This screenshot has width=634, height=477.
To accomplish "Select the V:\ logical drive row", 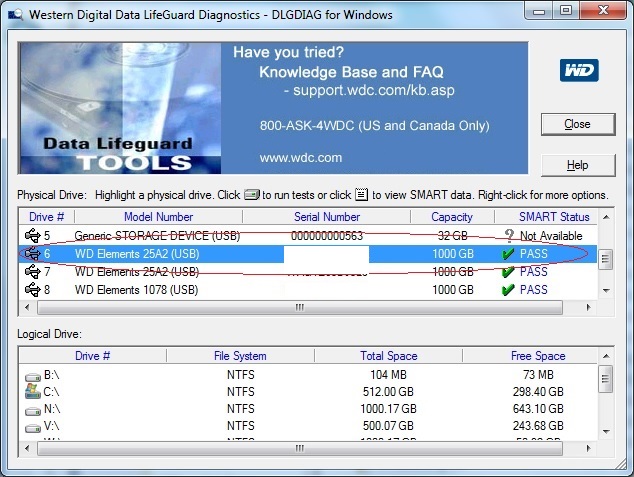I will tap(308, 426).
